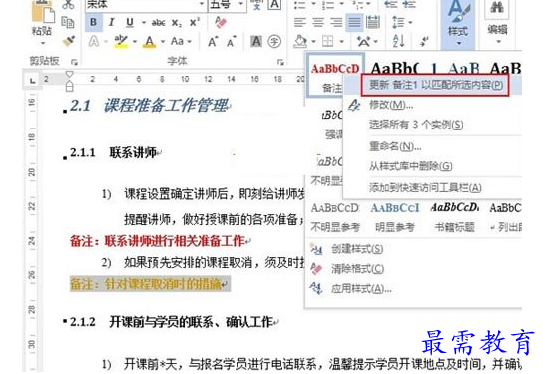Align text left
This screenshot has height=374, width=543.
(x=300, y=23)
